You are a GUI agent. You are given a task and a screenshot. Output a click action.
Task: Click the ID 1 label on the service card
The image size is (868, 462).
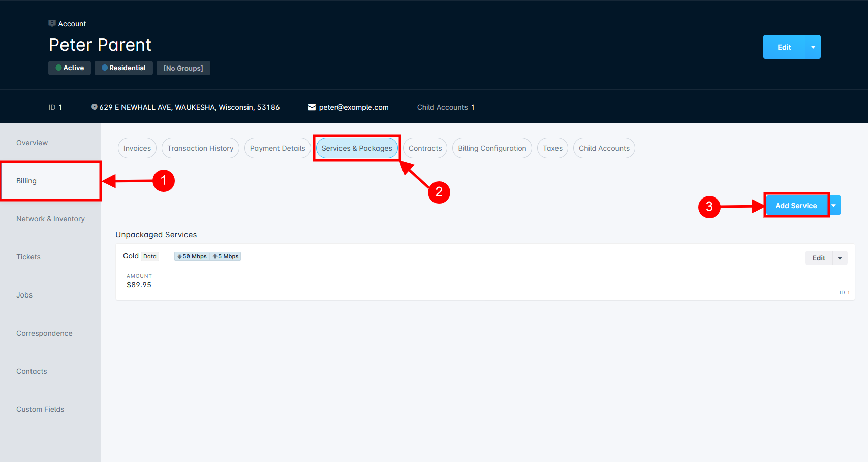(x=845, y=293)
